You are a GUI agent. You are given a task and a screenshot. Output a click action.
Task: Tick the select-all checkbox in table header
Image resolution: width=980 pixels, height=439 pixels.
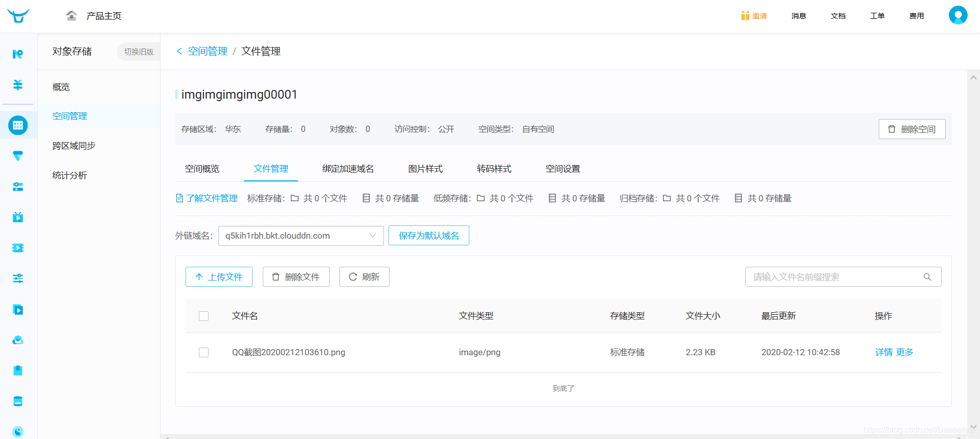203,316
